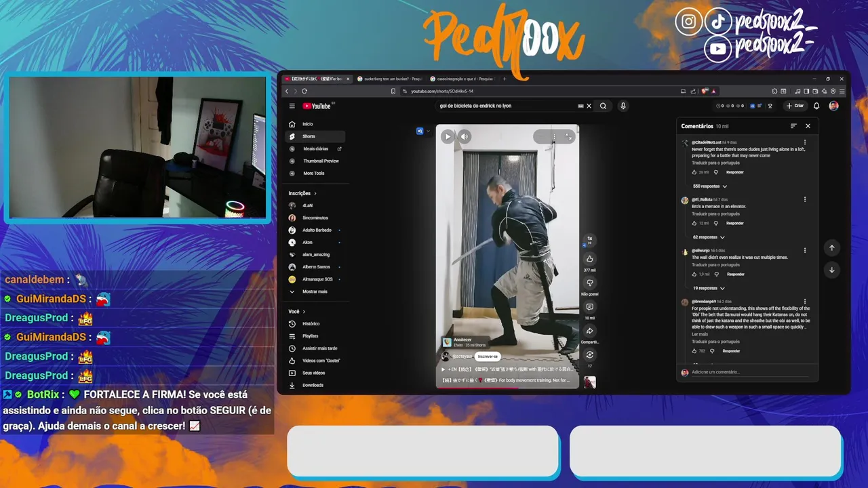868x488 pixels.
Task: Open the Short's audio track thumbnail
Action: (590, 382)
